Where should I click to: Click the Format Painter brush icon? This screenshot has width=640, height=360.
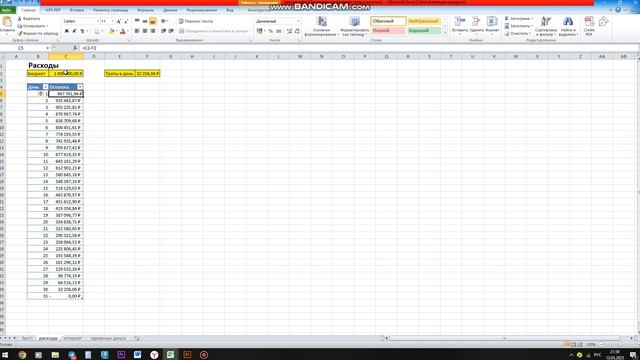[x=20, y=33]
